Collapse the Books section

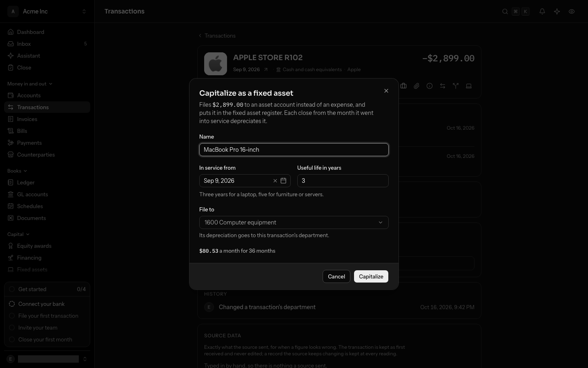pyautogui.click(x=17, y=171)
